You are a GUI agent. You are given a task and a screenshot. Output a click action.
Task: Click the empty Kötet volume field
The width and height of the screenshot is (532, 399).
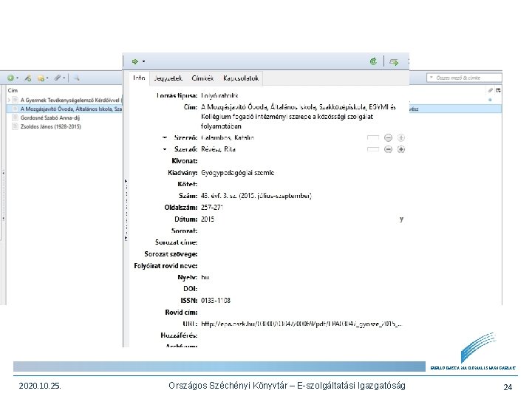click(302, 184)
